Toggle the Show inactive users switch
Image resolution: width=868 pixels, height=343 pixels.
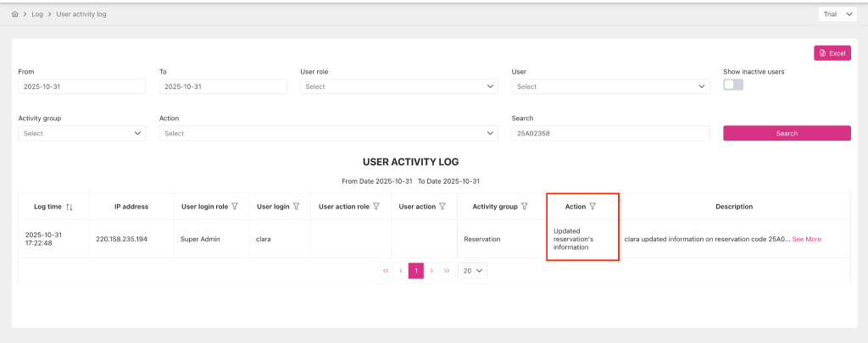[x=733, y=85]
